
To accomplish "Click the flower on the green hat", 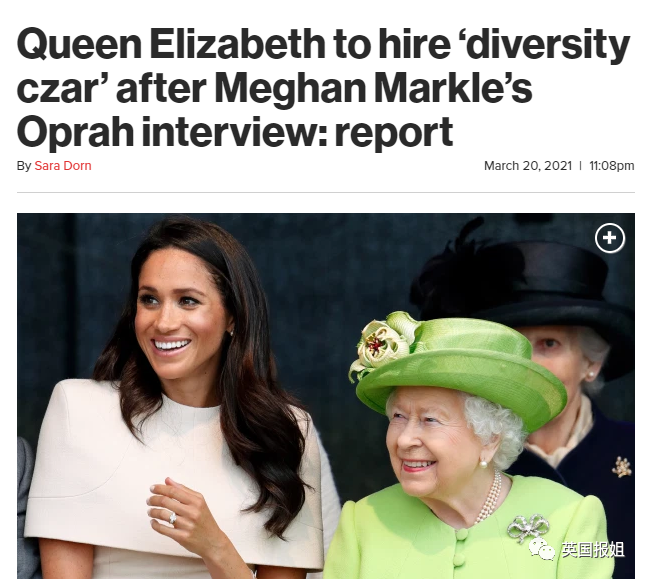I will (x=381, y=344).
